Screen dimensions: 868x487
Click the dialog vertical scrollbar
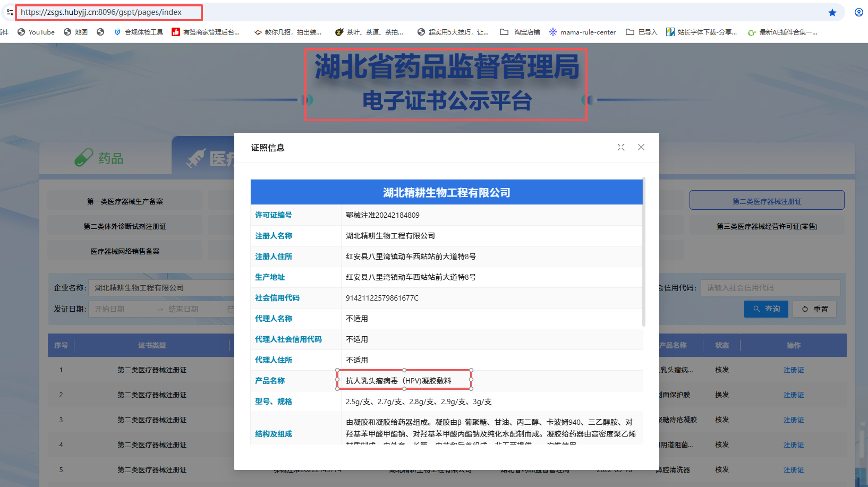(644, 252)
